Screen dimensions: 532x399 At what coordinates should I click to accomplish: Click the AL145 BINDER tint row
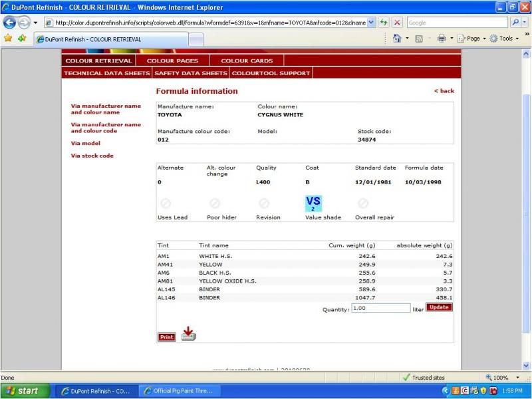[305, 289]
